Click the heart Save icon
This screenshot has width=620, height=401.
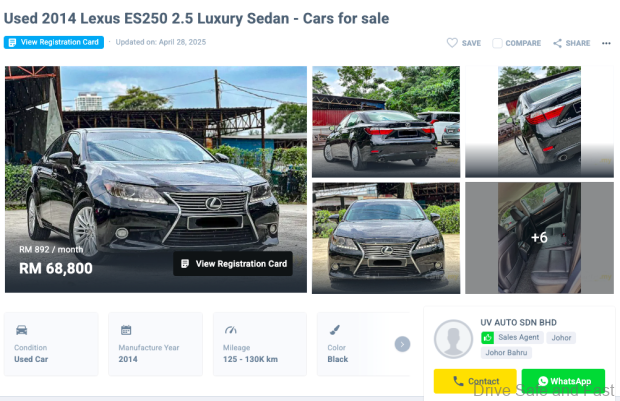coord(452,43)
